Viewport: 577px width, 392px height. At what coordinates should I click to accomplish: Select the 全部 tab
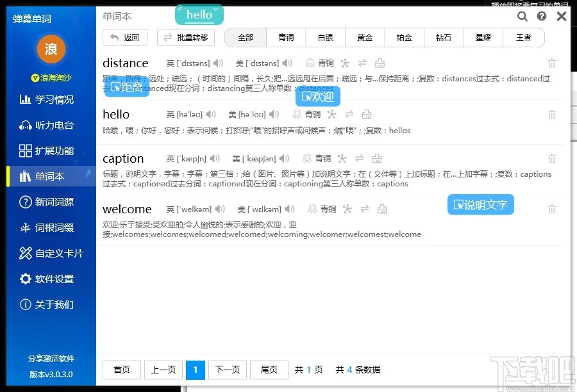pos(245,37)
